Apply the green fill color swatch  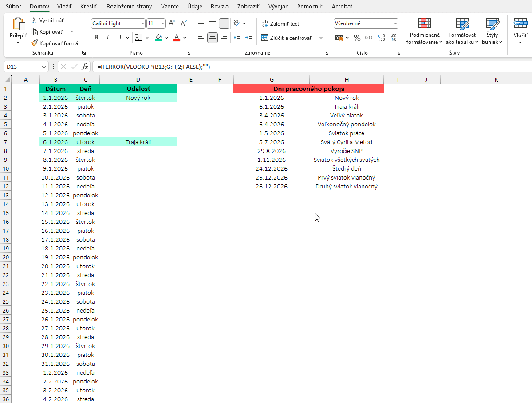tap(158, 38)
